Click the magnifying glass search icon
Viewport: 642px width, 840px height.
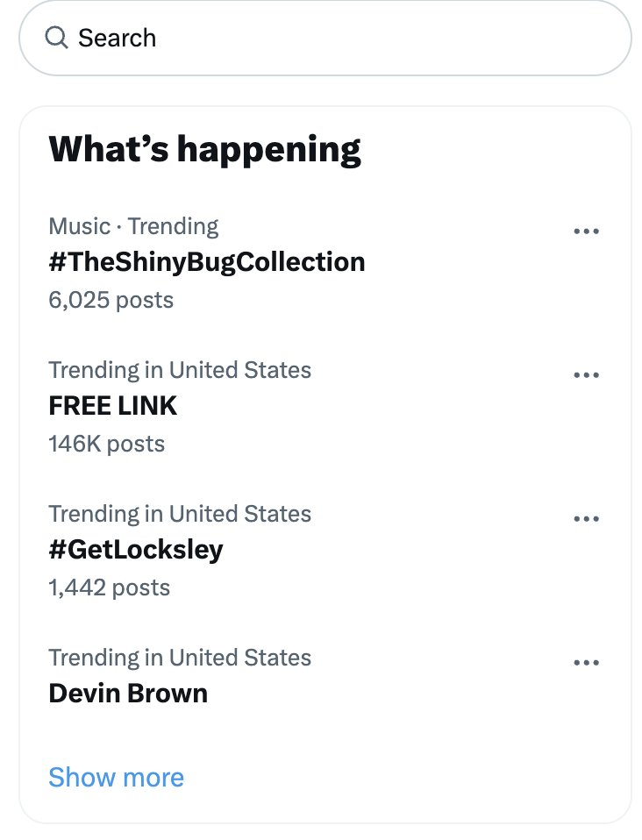tap(56, 38)
